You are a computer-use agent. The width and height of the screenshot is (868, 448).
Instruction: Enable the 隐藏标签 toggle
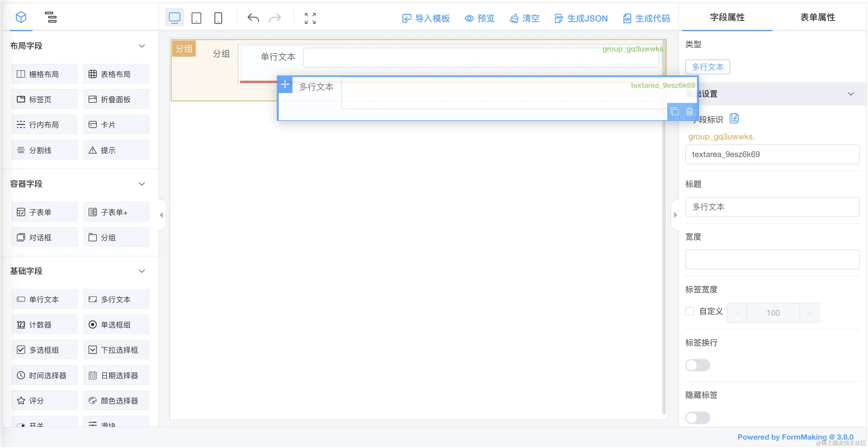697,418
